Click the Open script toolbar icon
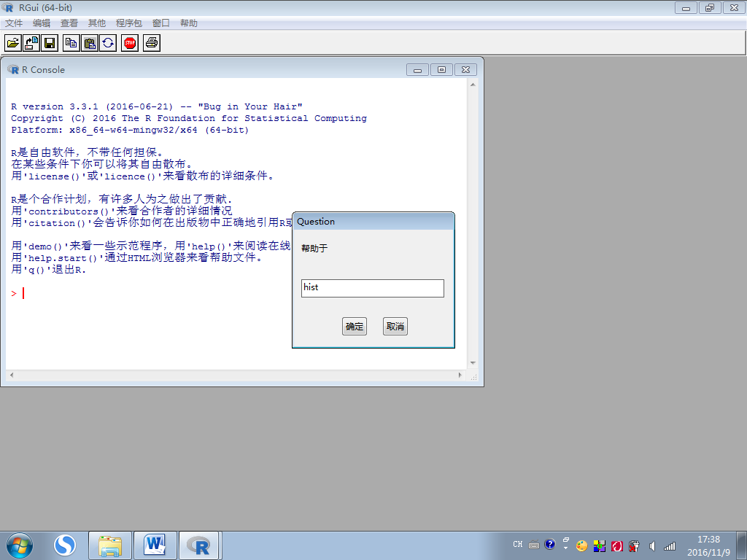Image resolution: width=747 pixels, height=560 pixels. 13,43
